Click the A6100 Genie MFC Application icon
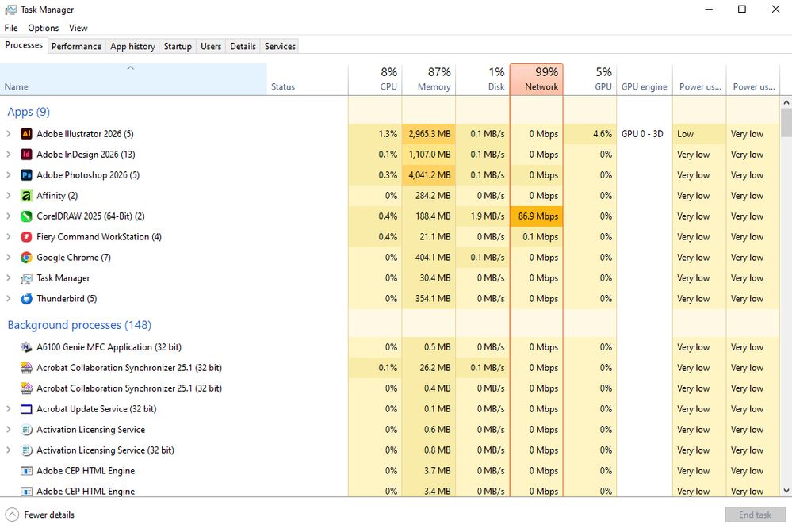 [25, 347]
